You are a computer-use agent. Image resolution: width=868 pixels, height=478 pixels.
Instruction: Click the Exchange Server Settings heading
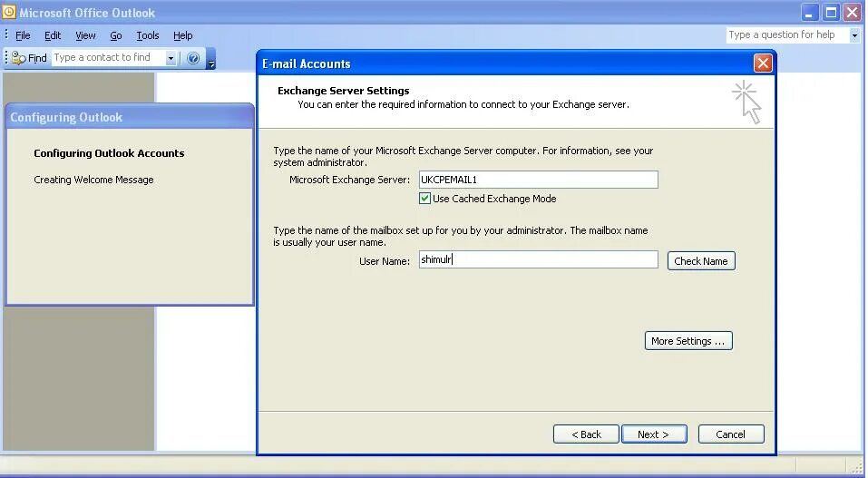tap(343, 91)
